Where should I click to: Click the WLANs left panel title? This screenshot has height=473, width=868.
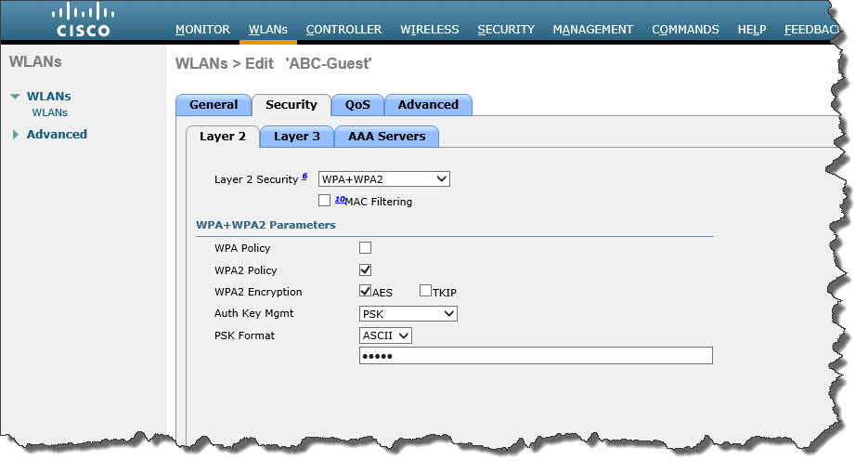point(35,61)
